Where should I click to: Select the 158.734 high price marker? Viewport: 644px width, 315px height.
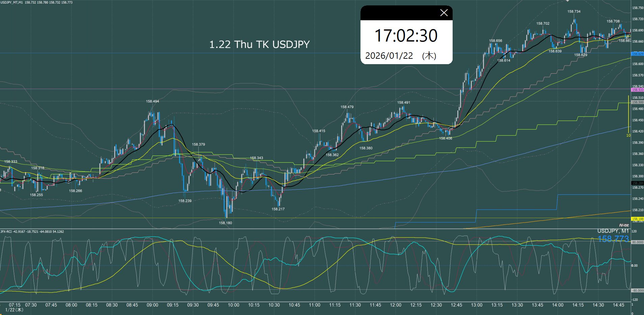point(574,11)
